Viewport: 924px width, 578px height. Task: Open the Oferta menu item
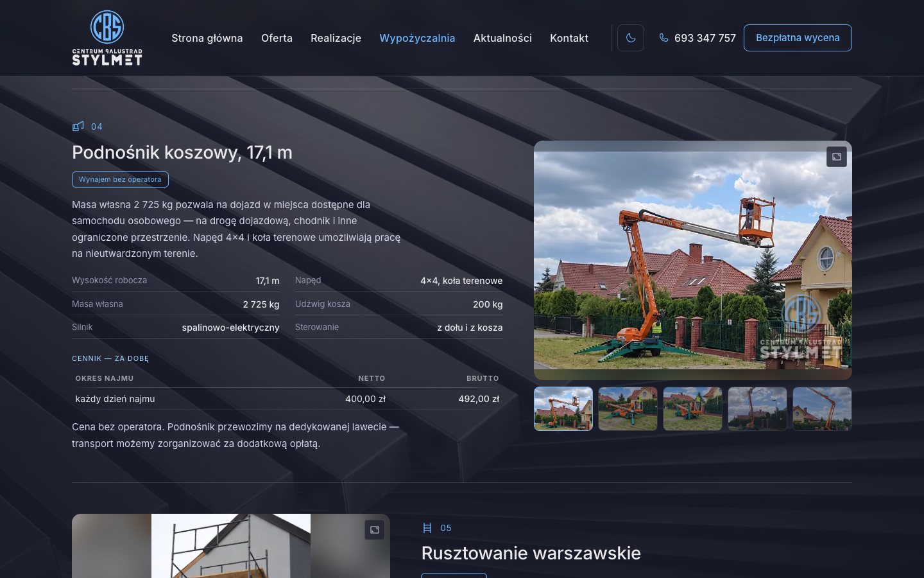(x=277, y=38)
